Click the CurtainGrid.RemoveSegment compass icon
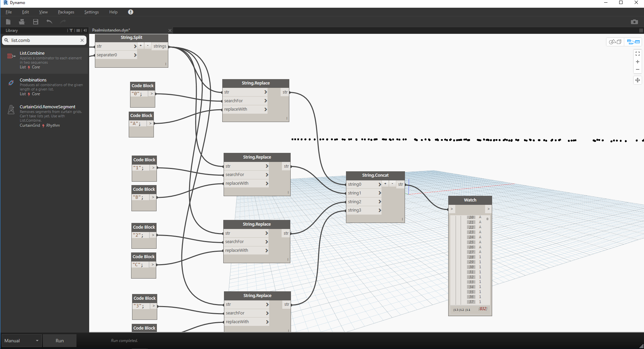Image resolution: width=644 pixels, height=349 pixels. click(11, 110)
